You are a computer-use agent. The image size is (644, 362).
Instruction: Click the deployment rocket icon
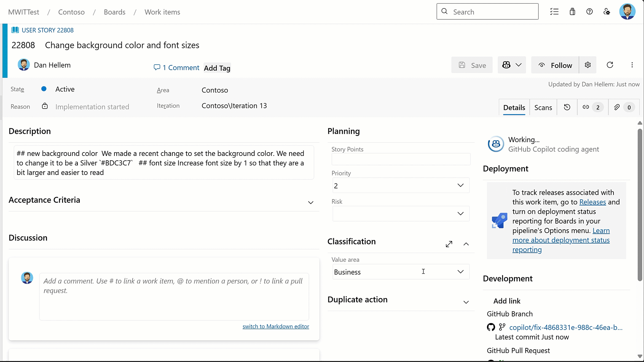499,221
